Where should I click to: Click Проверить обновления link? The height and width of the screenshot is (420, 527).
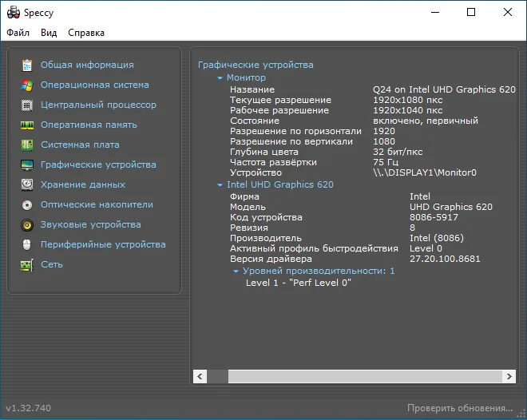[460, 408]
